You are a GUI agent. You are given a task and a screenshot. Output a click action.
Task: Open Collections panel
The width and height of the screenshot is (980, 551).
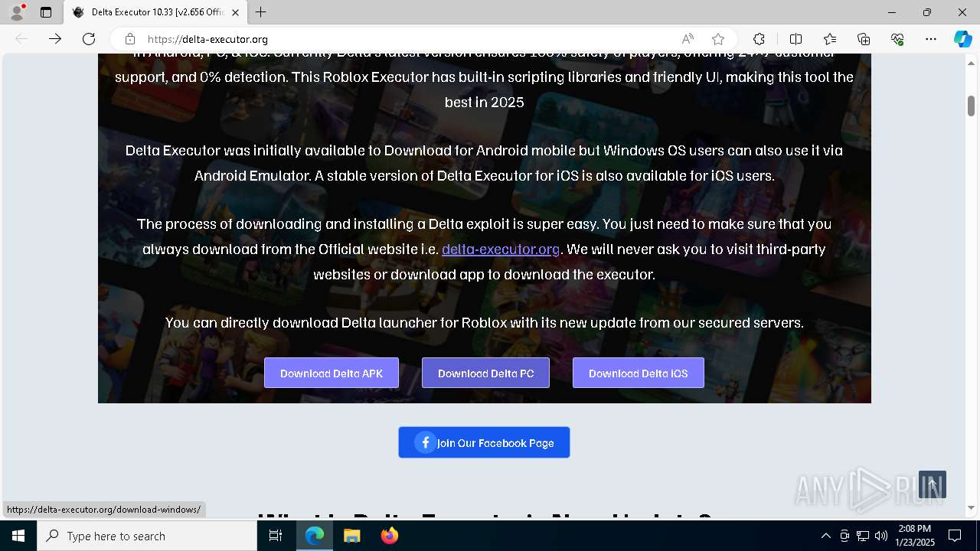864,39
